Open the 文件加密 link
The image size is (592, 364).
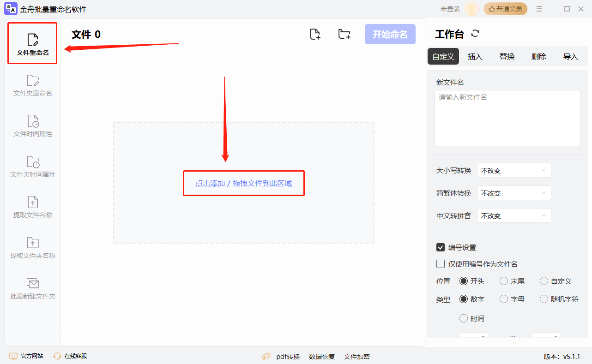coord(357,357)
